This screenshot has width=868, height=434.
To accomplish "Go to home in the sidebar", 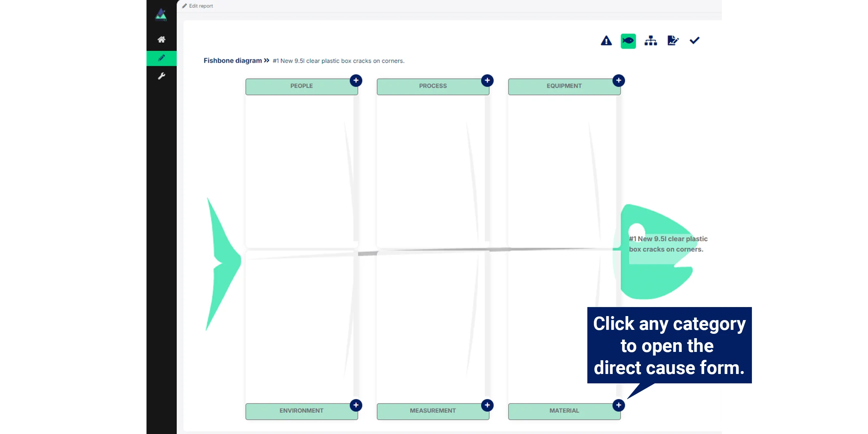I will point(161,39).
